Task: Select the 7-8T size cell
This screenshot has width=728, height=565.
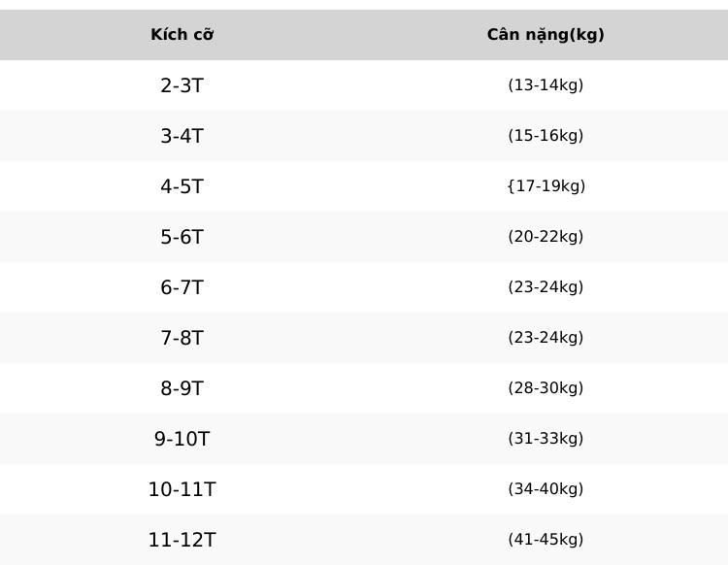Action: tap(182, 338)
